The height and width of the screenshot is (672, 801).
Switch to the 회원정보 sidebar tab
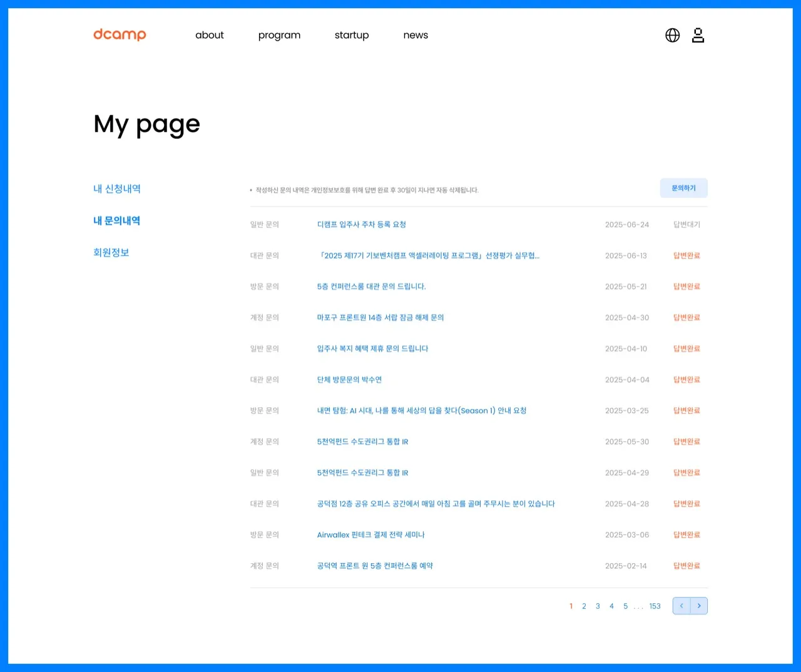(111, 253)
